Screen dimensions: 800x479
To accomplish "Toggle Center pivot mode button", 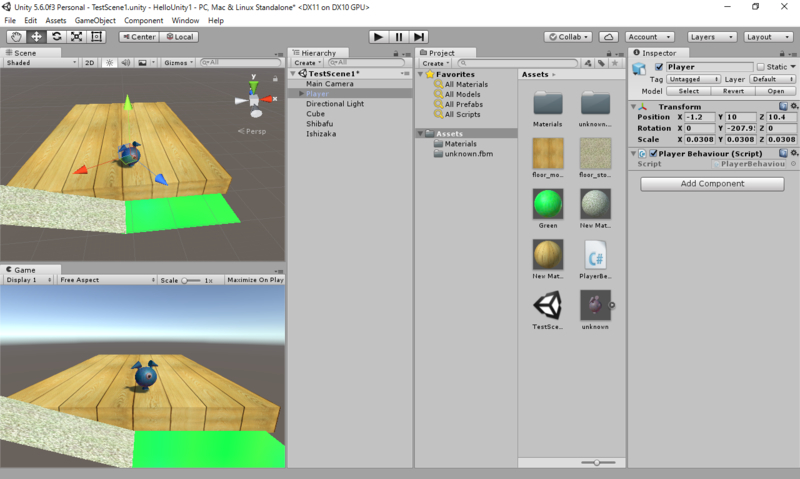I will pyautogui.click(x=139, y=37).
